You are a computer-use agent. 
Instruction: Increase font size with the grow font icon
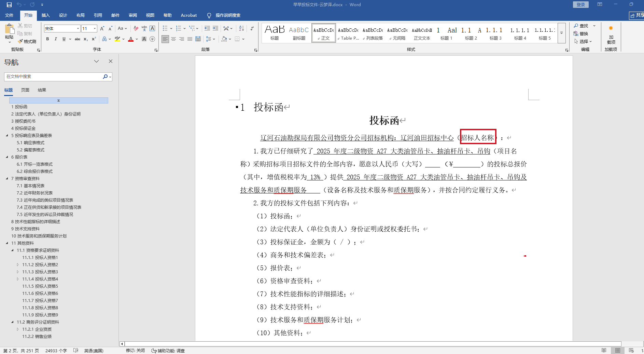point(102,28)
